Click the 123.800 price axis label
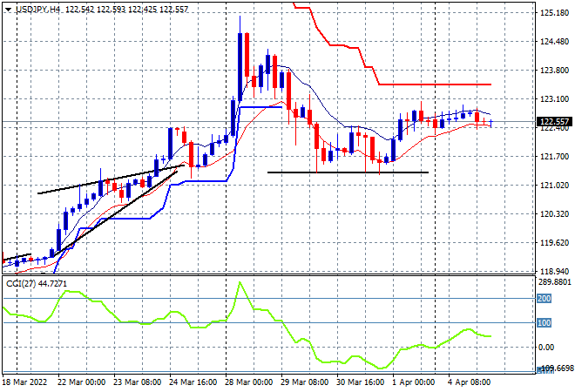Viewport: 575px width, 392px height. point(554,70)
